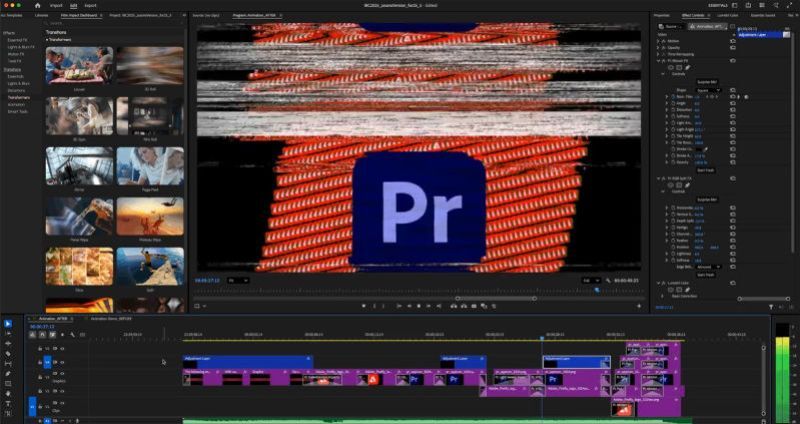Open the Lumetri Color panel tab
The width and height of the screenshot is (800, 424).
click(x=728, y=15)
